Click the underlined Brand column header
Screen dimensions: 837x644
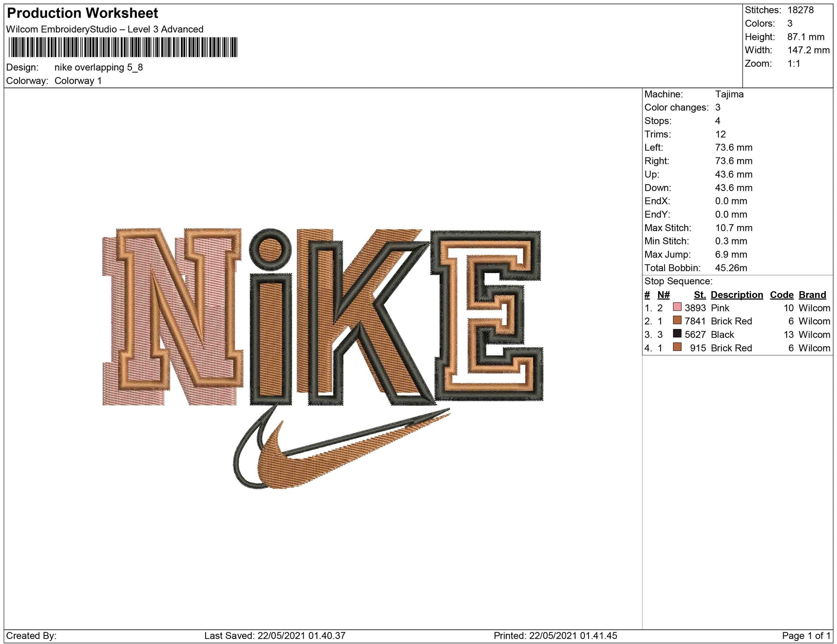click(812, 295)
